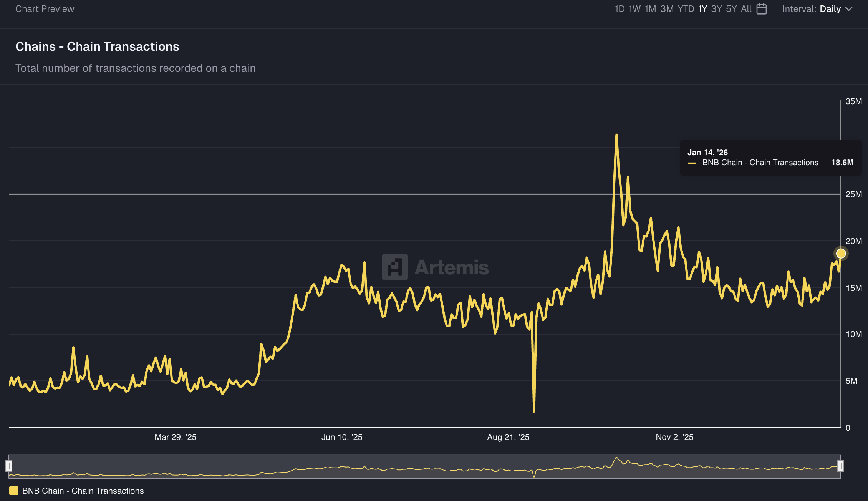Show All time range data

[746, 9]
